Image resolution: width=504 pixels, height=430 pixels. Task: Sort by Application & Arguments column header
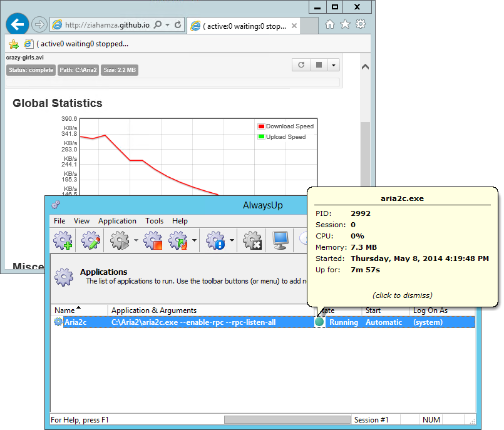(x=210, y=310)
